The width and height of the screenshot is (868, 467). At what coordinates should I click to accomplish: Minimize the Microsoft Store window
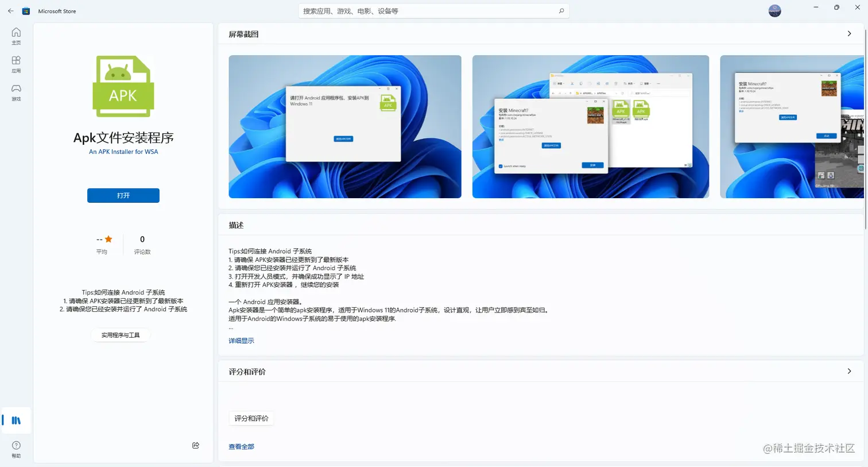(816, 7)
